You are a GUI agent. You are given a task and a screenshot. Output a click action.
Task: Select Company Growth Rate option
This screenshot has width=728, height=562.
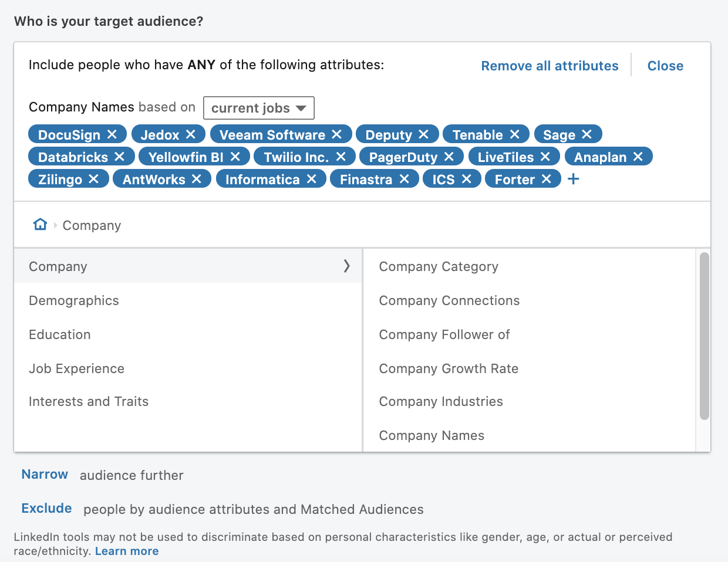[x=449, y=368]
